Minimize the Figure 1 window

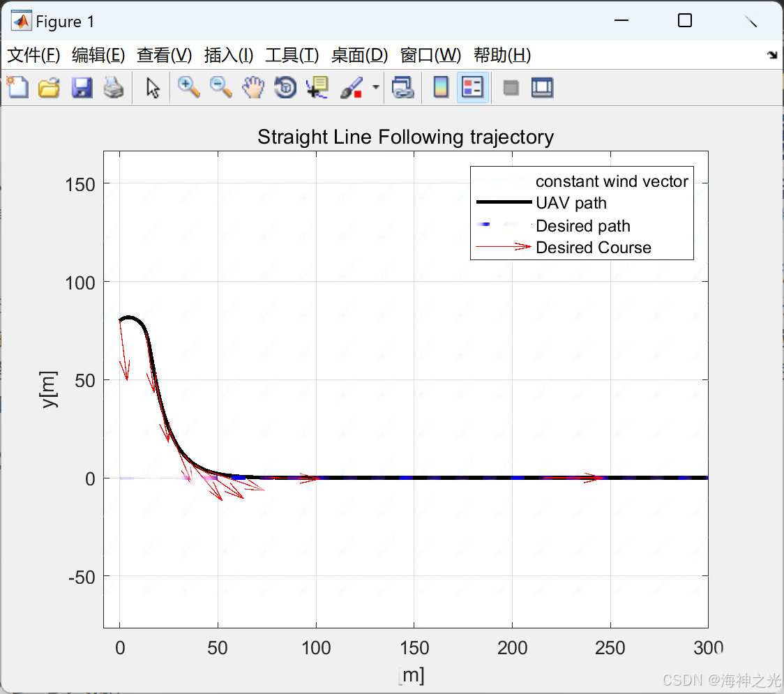(x=621, y=20)
